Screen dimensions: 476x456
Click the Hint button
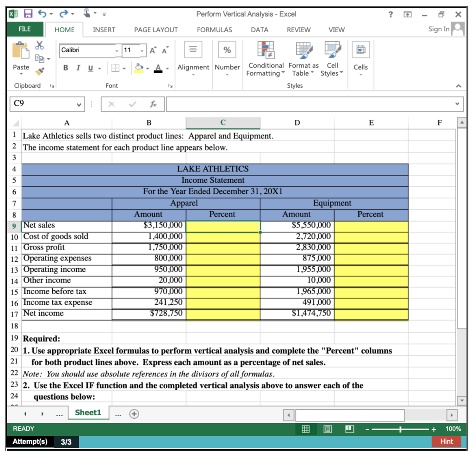coord(446,442)
